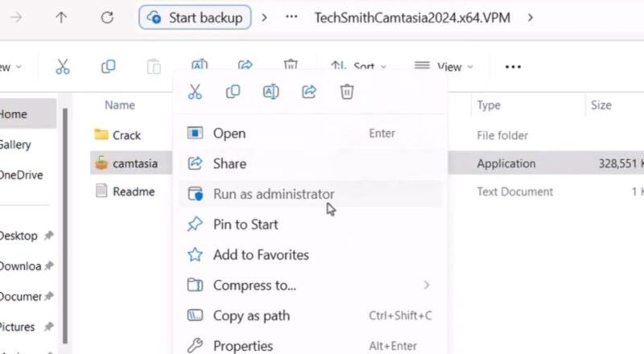Click the Up arrow navigation icon
The height and width of the screenshot is (354, 644).
tap(61, 17)
